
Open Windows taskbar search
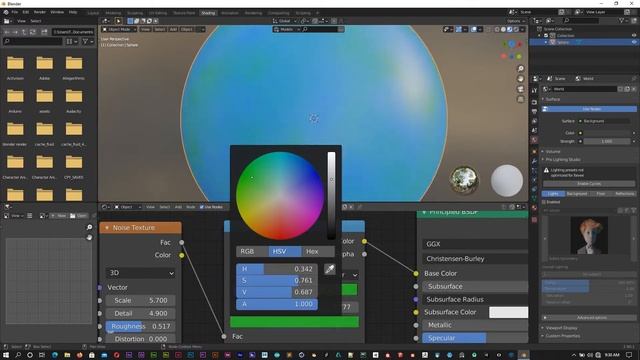pyautogui.click(x=18, y=355)
